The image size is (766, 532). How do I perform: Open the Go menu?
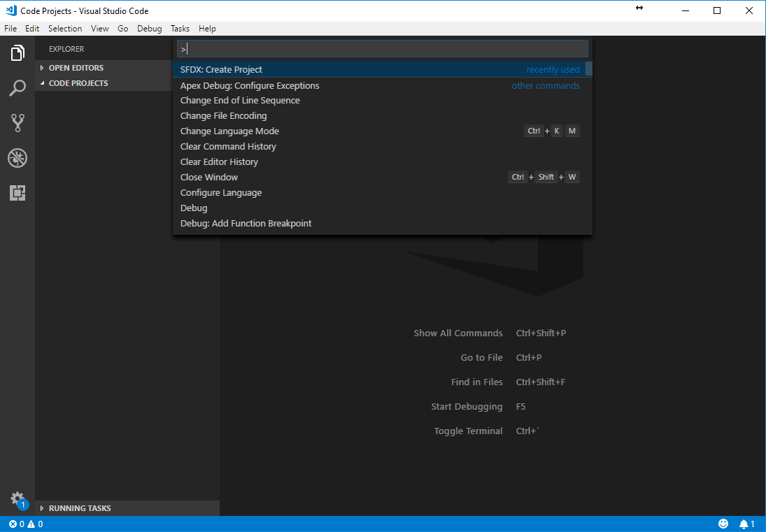tap(122, 28)
